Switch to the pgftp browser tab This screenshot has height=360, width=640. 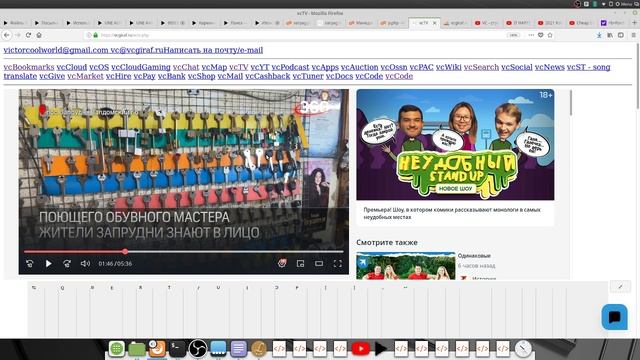(392, 23)
